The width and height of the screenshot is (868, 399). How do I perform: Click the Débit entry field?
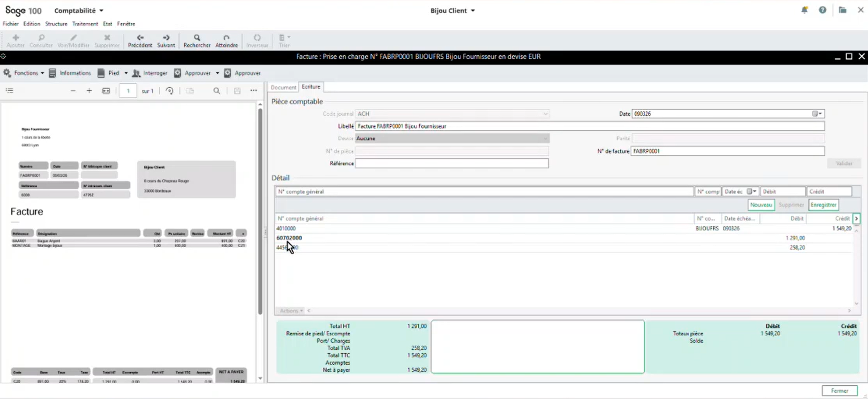coord(783,191)
